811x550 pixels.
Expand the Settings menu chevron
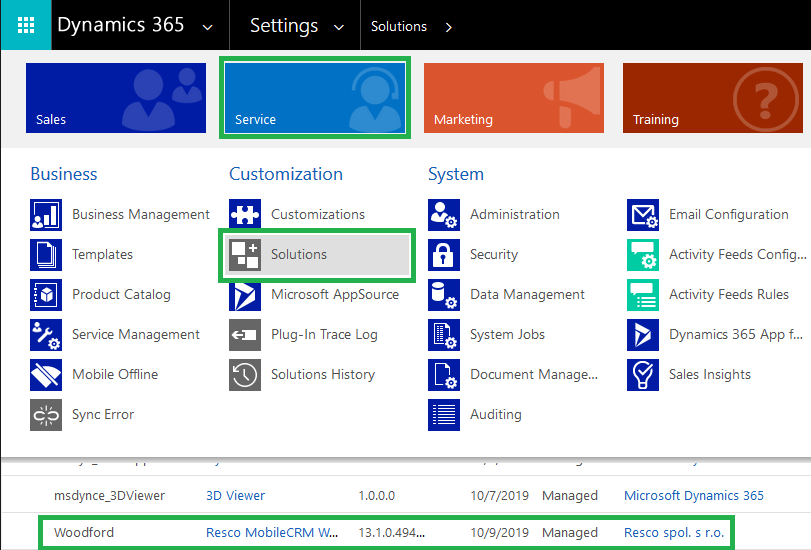(x=339, y=27)
